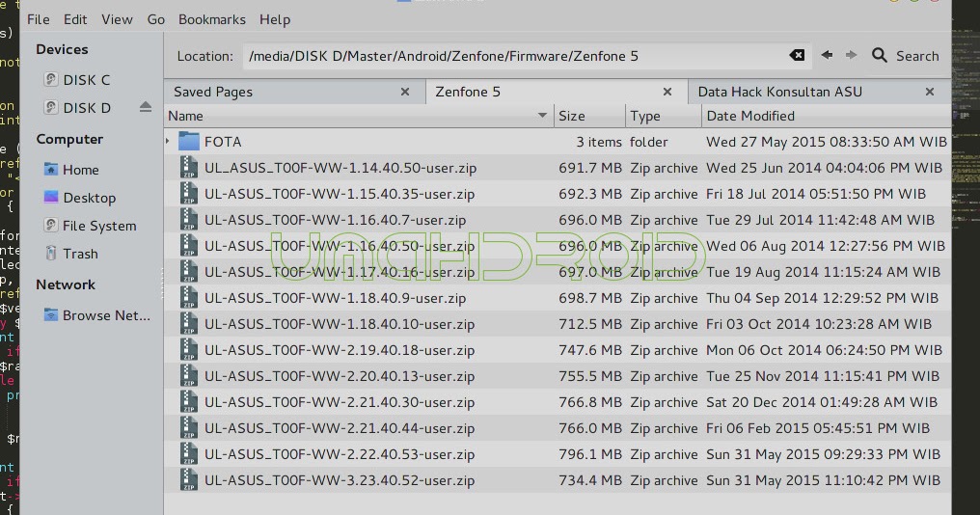This screenshot has height=515, width=980.
Task: Select the DISK C drive icon
Action: pyautogui.click(x=50, y=79)
